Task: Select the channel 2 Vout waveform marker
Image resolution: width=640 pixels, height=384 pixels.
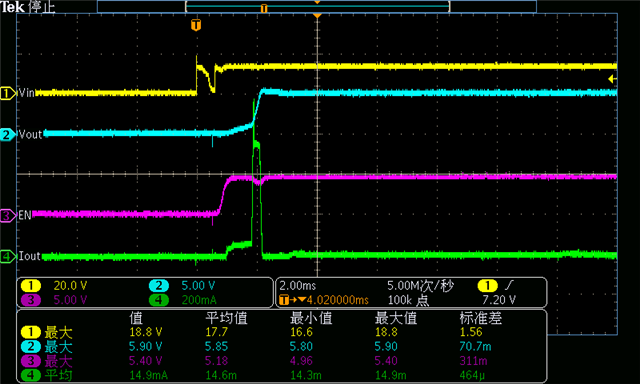Action: click(x=7, y=134)
